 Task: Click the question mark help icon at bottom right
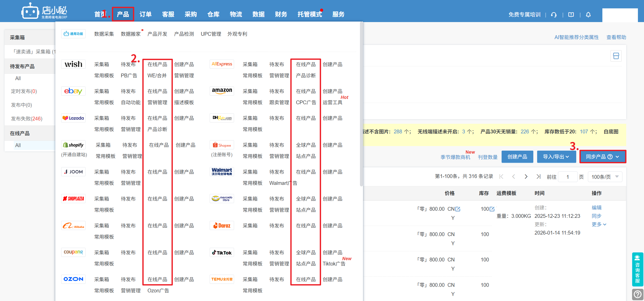tap(637, 294)
